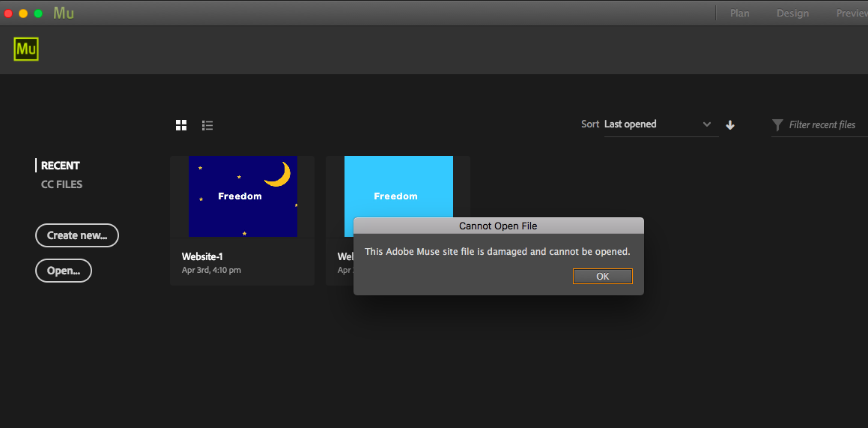Click the red close window button

tap(7, 13)
